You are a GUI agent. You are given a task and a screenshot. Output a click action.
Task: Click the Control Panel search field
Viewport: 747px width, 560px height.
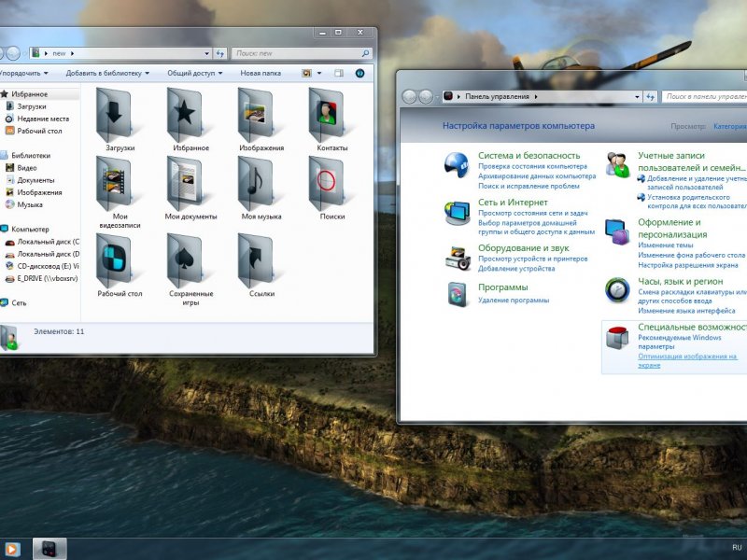pyautogui.click(x=705, y=97)
